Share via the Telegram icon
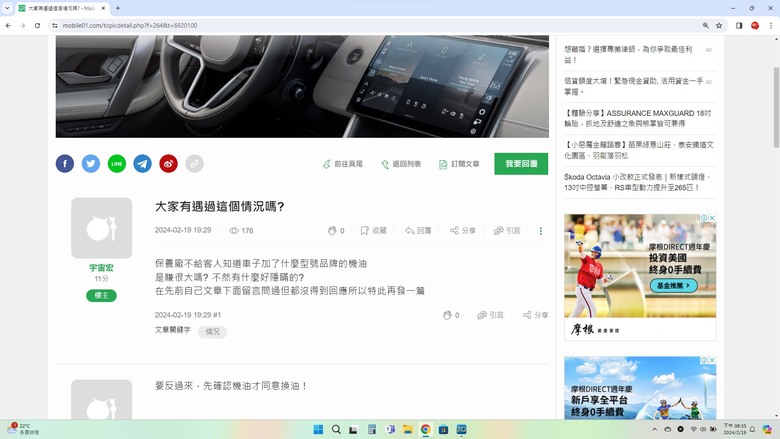This screenshot has width=780, height=439. coord(143,164)
